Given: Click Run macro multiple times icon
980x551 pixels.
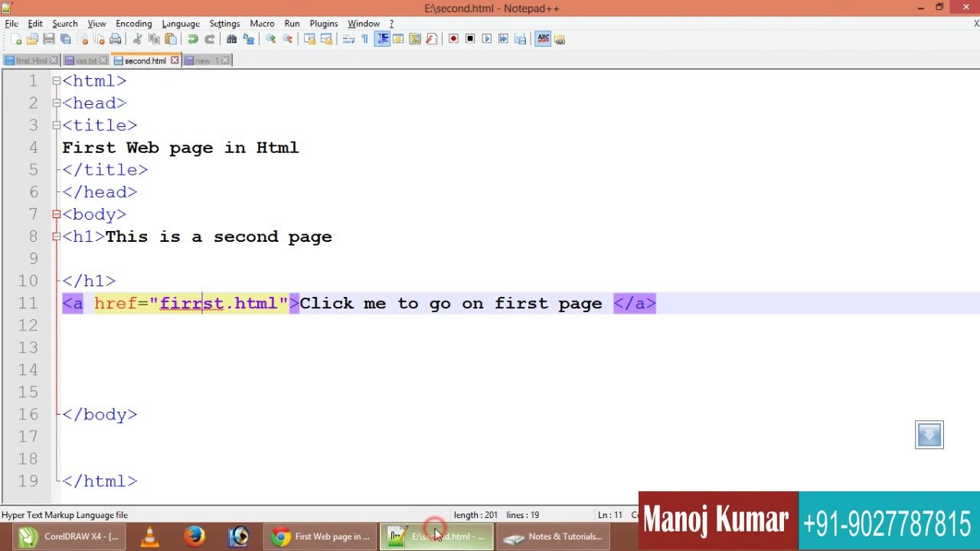Looking at the screenshot, I should 503,39.
